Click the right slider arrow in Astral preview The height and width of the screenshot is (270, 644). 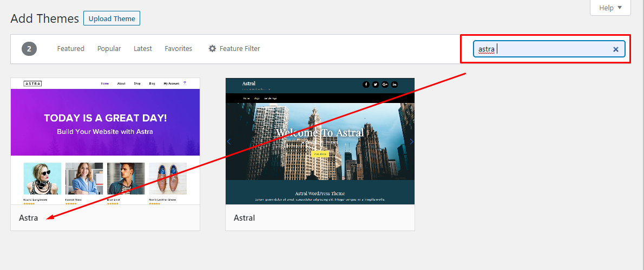tap(411, 142)
